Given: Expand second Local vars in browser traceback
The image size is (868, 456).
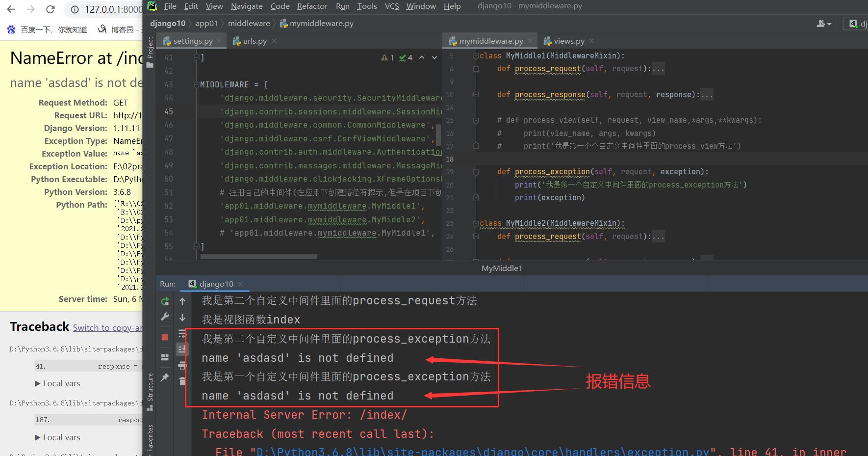Looking at the screenshot, I should point(57,437).
